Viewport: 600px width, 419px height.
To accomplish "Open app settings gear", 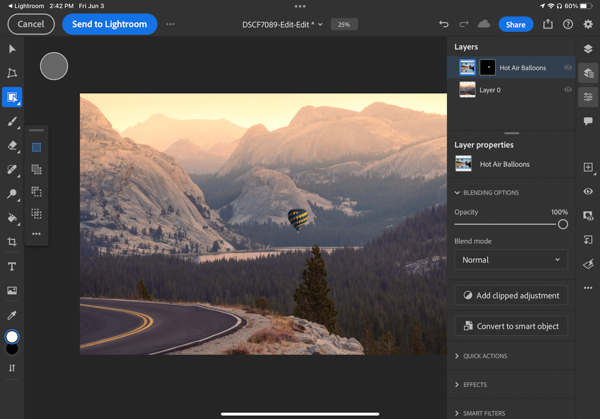I will [588, 24].
